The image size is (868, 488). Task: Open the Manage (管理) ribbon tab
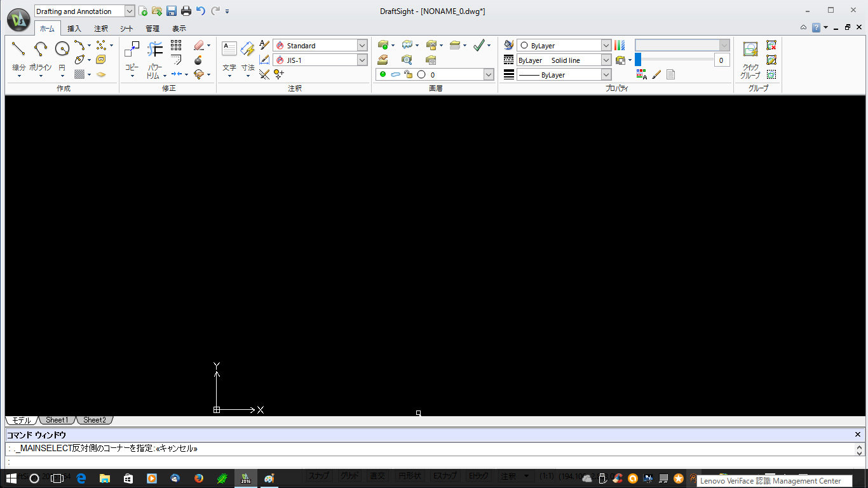tap(153, 29)
